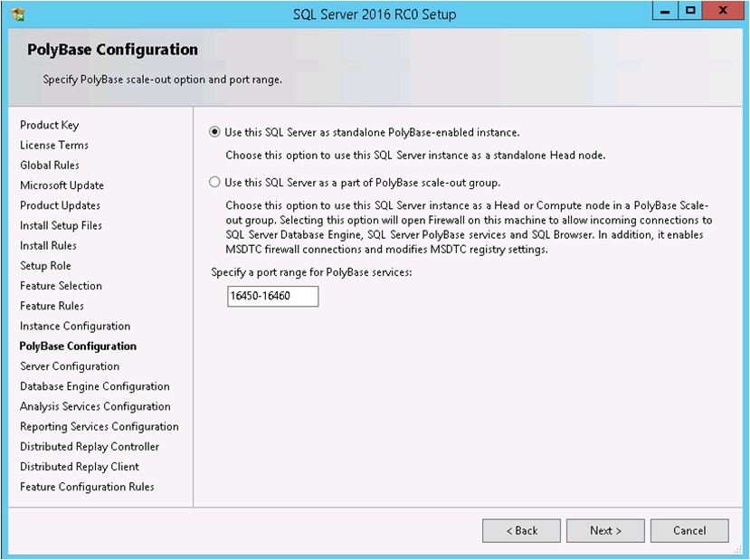Select Reporting Services Configuration in the sidebar

tap(100, 427)
